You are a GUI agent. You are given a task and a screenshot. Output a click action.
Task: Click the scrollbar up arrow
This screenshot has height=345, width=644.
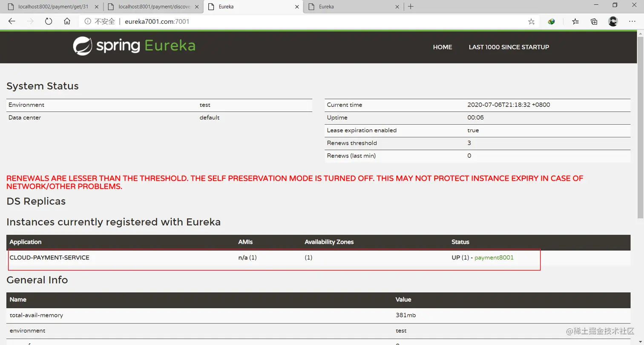(x=640, y=34)
